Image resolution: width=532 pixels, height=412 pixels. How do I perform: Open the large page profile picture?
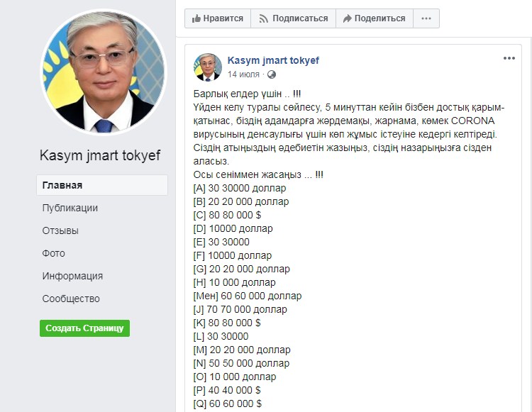point(104,72)
